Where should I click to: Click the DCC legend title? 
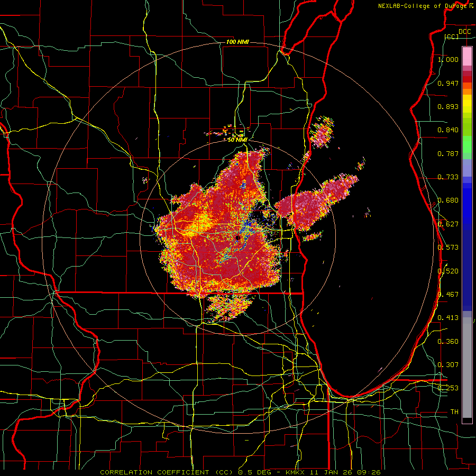click(464, 32)
